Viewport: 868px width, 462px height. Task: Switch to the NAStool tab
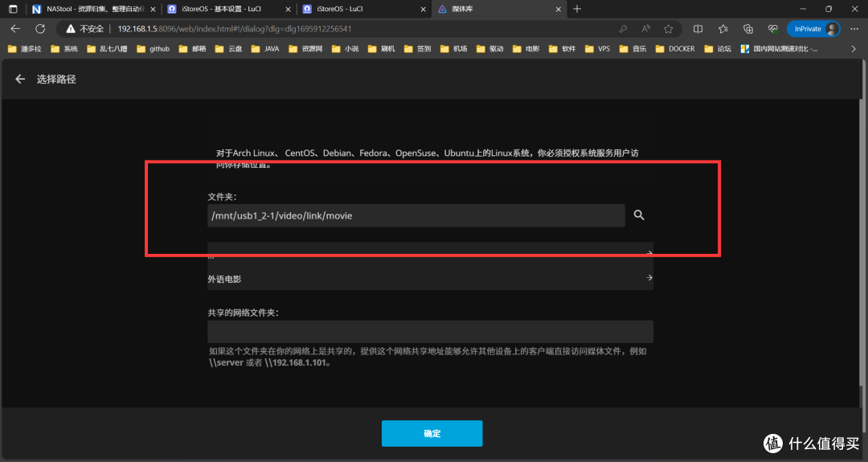[93, 10]
